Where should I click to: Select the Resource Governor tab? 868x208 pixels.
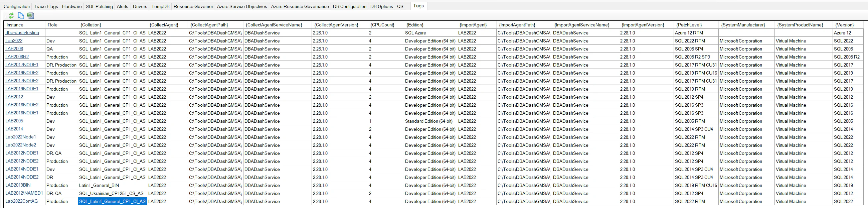[193, 6]
